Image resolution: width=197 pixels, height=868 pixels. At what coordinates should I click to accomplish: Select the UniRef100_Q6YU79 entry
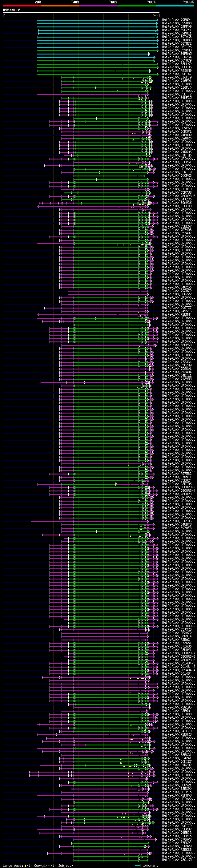pos(177,60)
